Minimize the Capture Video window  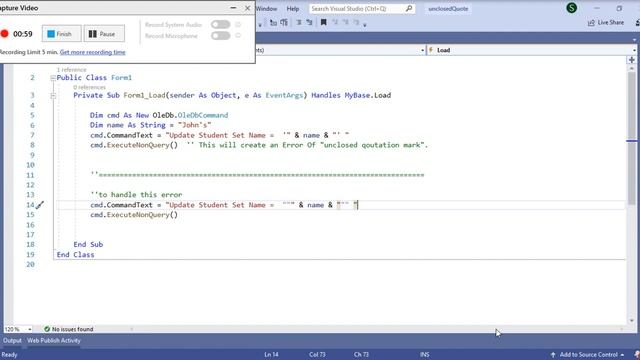pos(233,8)
